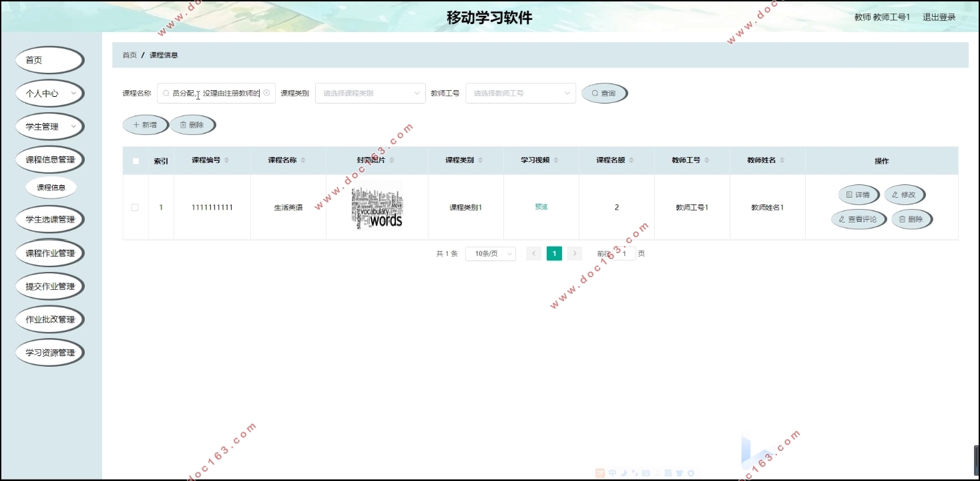Open the IME skin shirt icon
The image size is (980, 481).
[680, 473]
